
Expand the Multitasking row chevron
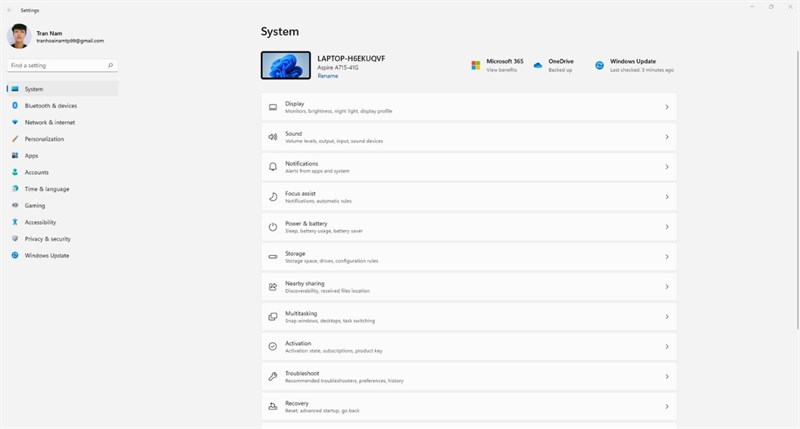point(666,317)
